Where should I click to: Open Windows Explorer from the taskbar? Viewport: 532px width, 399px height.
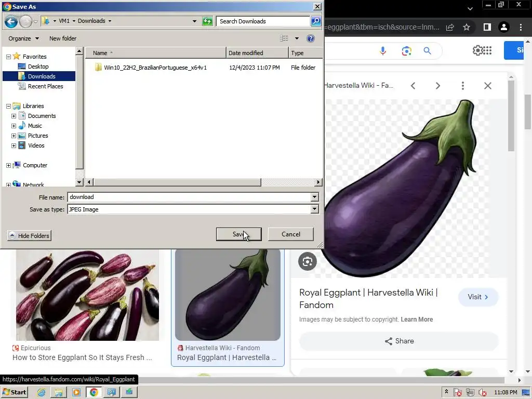(x=59, y=392)
